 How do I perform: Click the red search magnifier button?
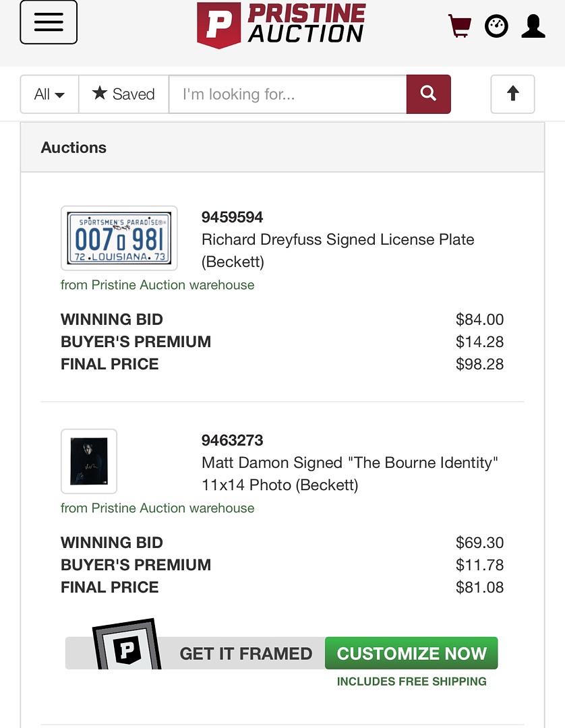(428, 94)
